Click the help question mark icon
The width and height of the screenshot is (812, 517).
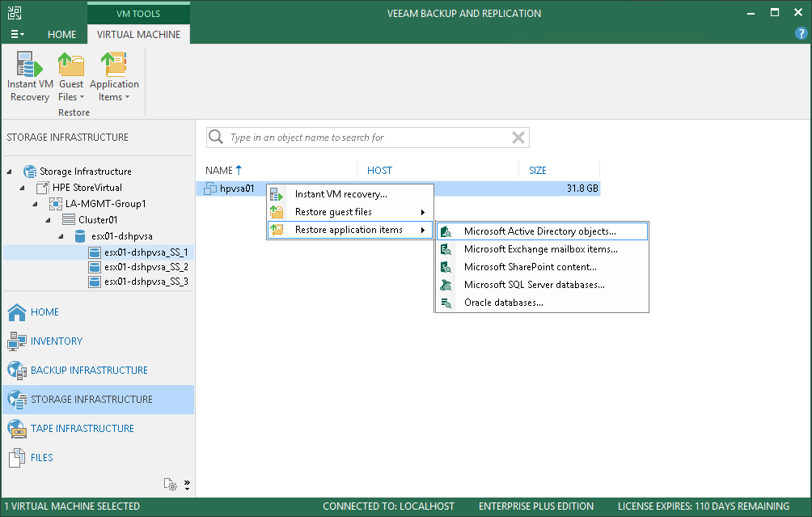(800, 34)
